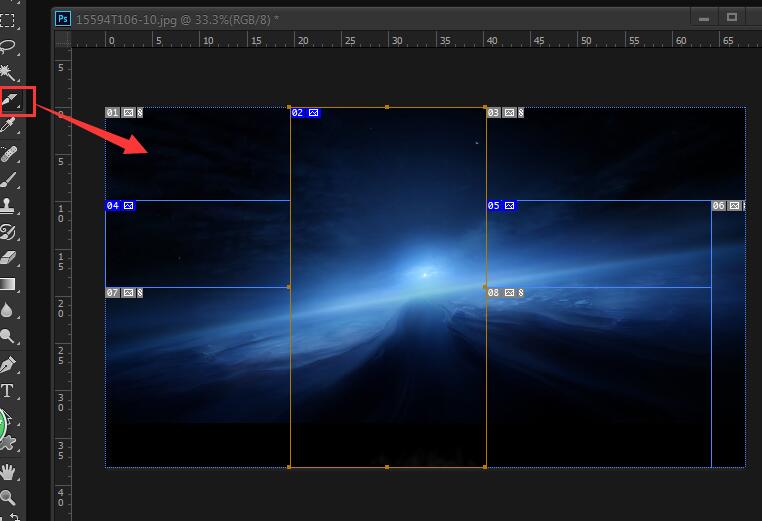The image size is (762, 521).
Task: Select the Horizontal Type tool
Action: 9,390
